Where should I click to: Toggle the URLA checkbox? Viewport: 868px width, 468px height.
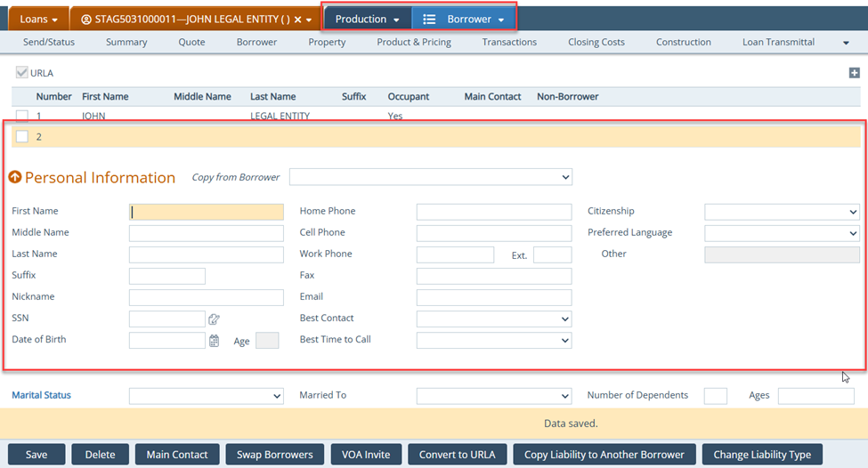pyautogui.click(x=22, y=73)
